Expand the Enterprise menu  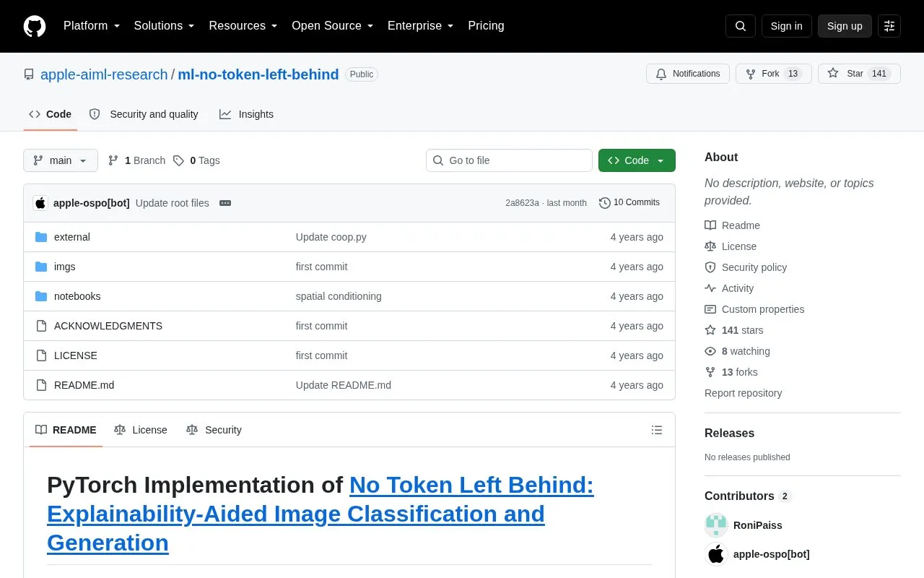[x=421, y=26]
